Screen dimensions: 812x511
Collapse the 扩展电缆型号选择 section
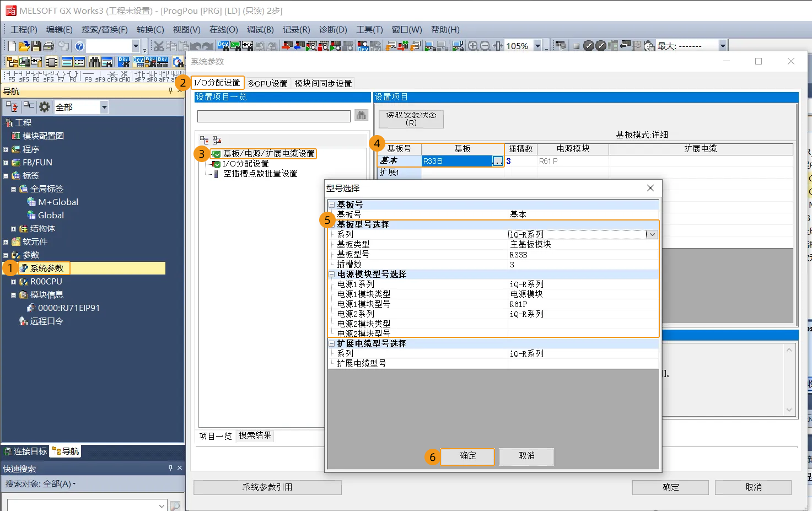point(332,343)
